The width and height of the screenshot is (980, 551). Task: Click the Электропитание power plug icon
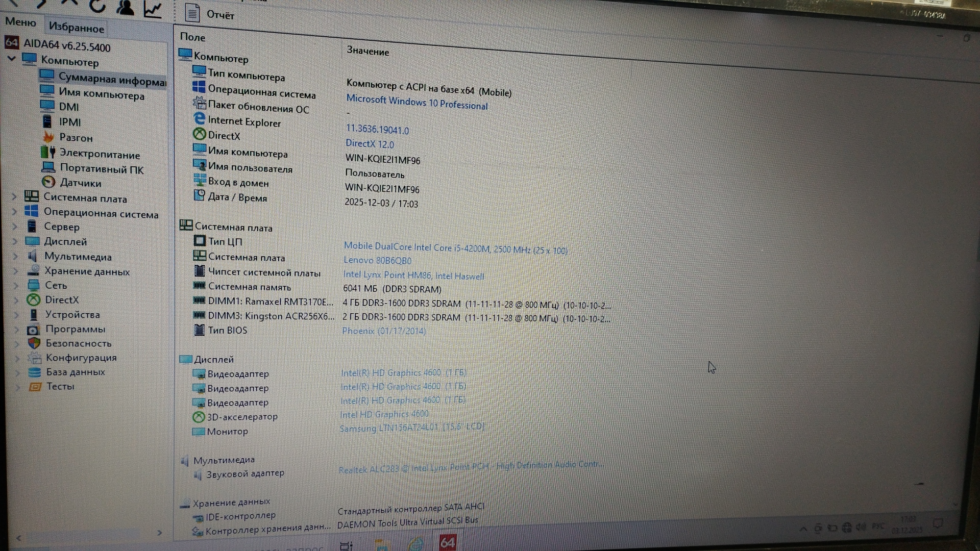pos(48,152)
